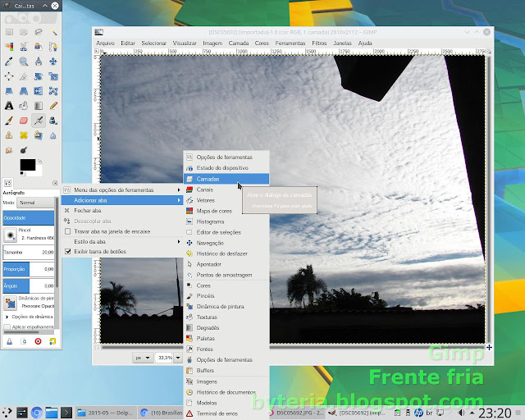525x420 pixels.
Task: Select the Blend gradient tool
Action: coord(39,106)
